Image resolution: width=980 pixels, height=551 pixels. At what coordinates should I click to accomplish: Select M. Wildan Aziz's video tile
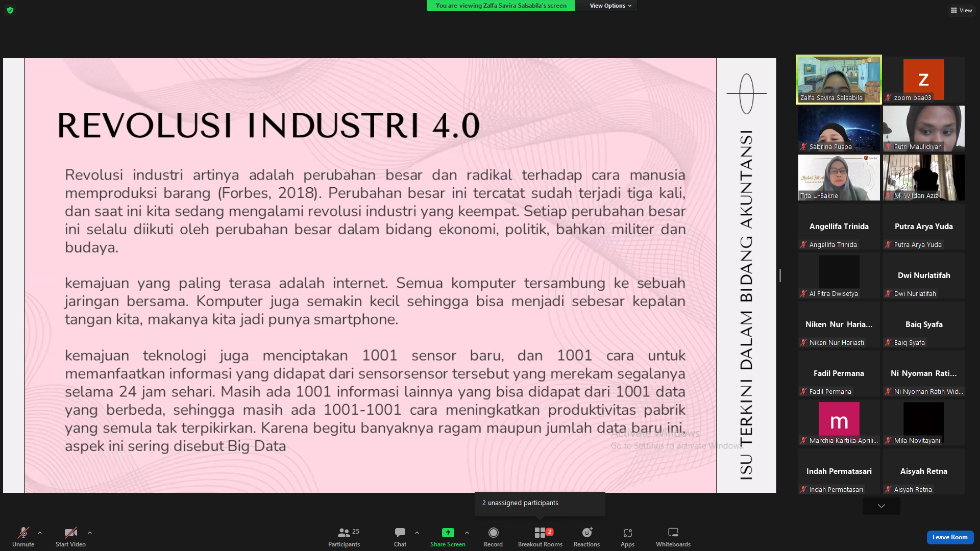tap(924, 178)
